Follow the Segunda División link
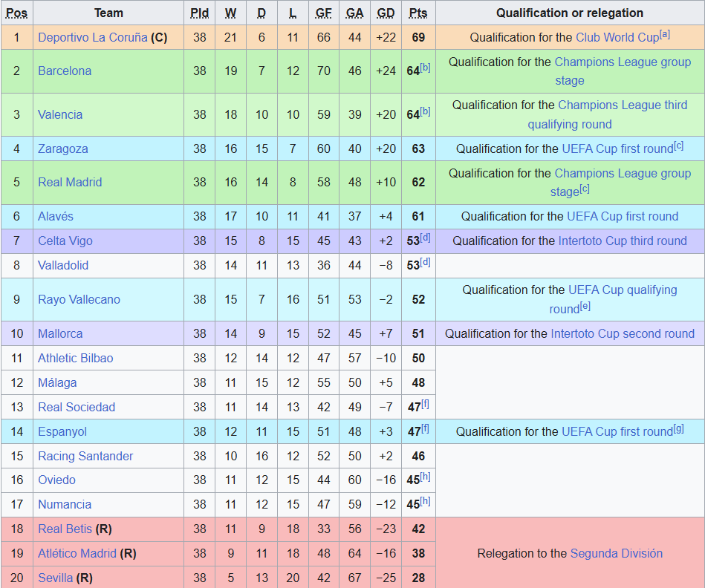705x588 pixels. coord(617,553)
